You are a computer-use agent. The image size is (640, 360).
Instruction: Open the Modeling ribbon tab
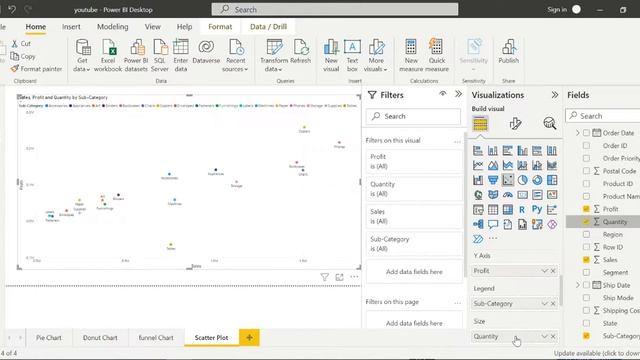(x=112, y=27)
